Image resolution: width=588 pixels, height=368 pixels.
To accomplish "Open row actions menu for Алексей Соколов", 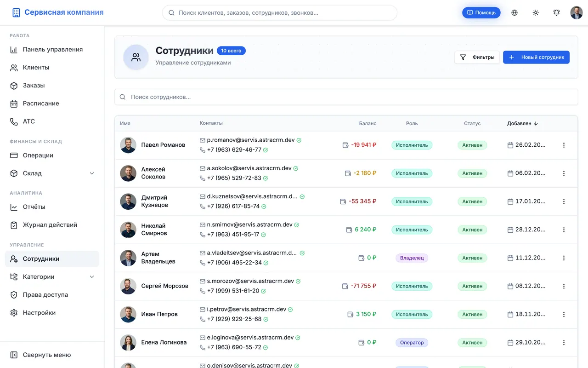I will (564, 173).
